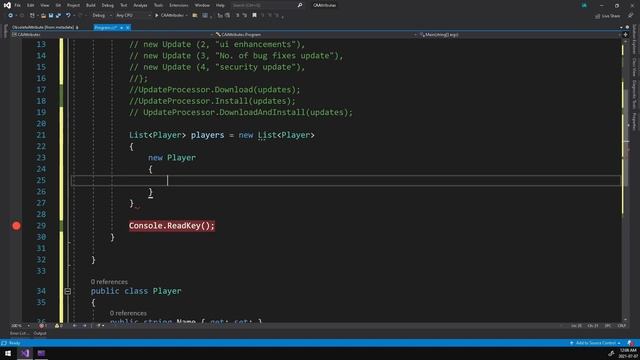This screenshot has height=360, width=640.
Task: Open the Project menu
Action: [73, 5]
